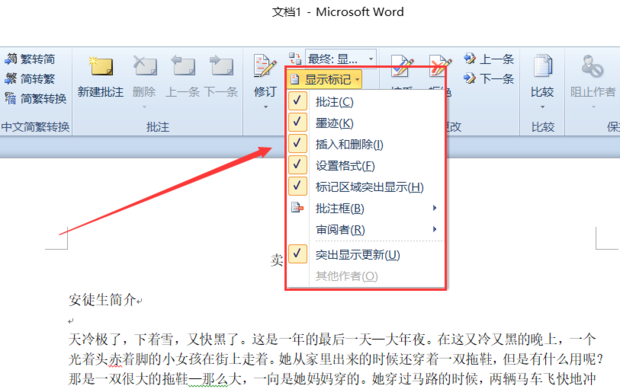Viewport: 620px width, 389px height.
Task: Click the small icon left of 最终: 显... box
Action: coord(295,59)
